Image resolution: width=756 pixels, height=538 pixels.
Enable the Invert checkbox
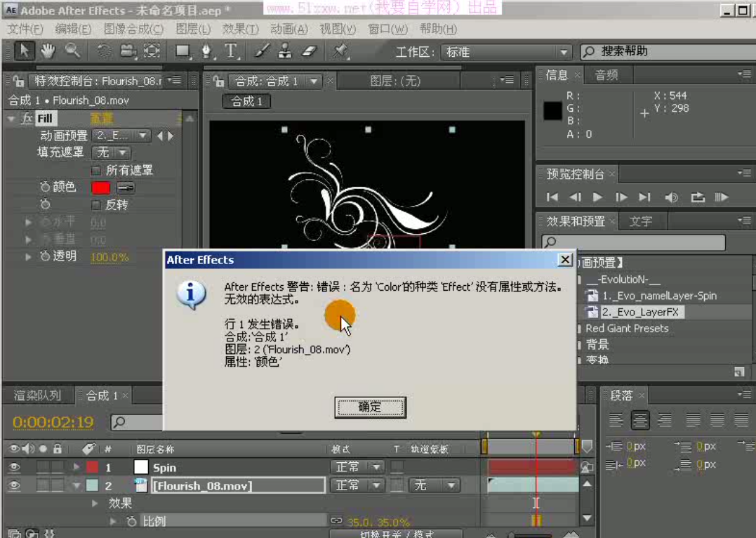(x=96, y=205)
